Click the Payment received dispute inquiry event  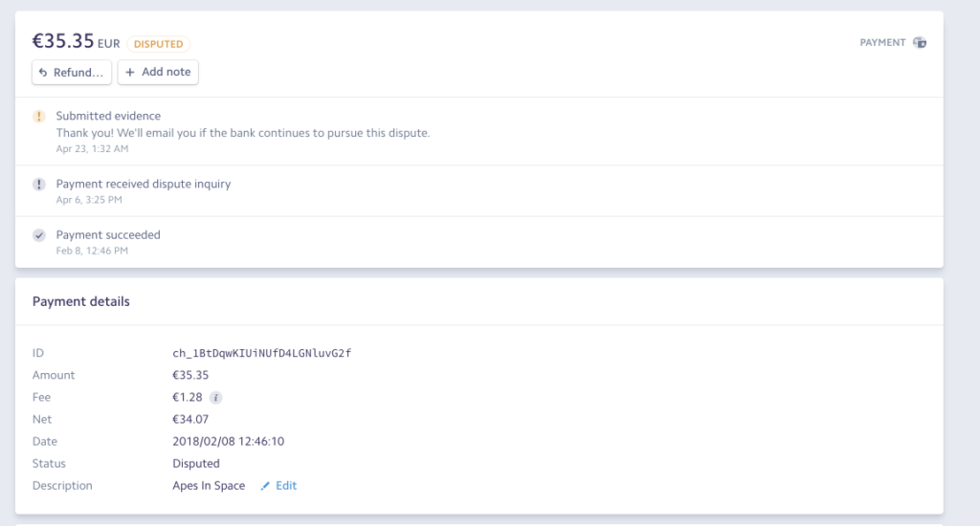pyautogui.click(x=144, y=184)
